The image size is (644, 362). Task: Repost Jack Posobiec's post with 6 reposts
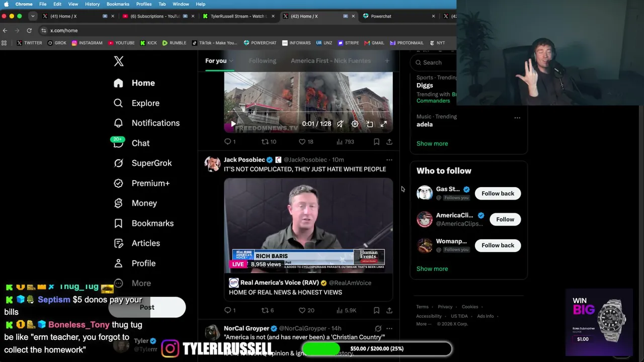point(268,310)
